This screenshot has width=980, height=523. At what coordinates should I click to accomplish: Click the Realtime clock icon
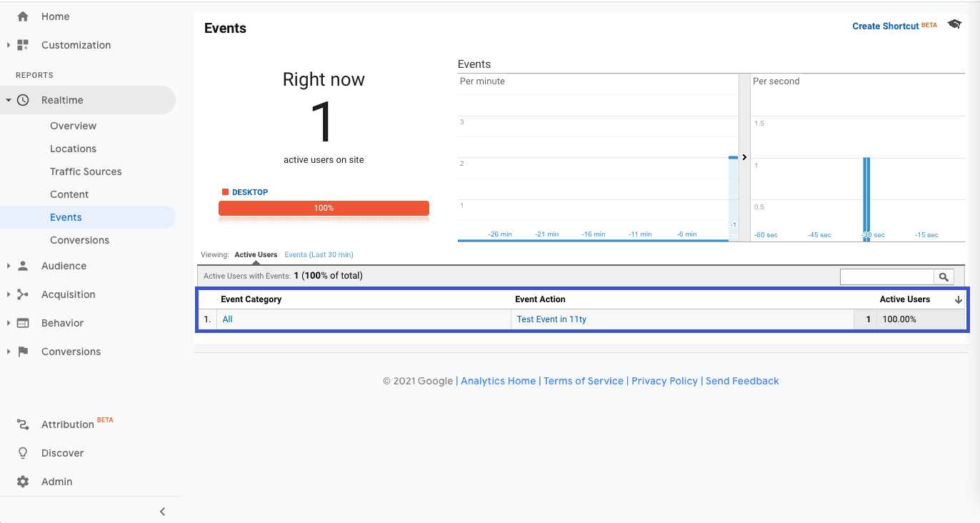pyautogui.click(x=23, y=100)
